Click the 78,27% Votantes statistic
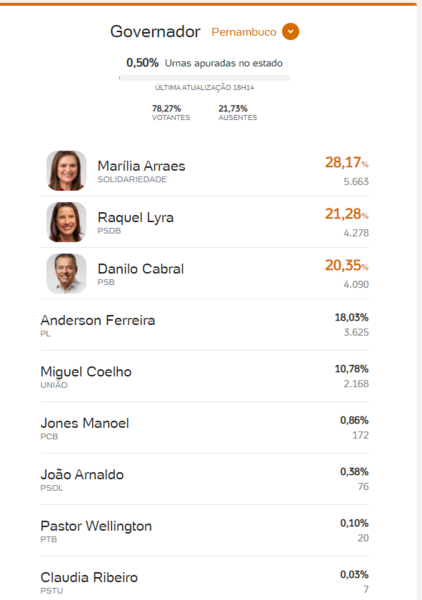 click(x=171, y=112)
